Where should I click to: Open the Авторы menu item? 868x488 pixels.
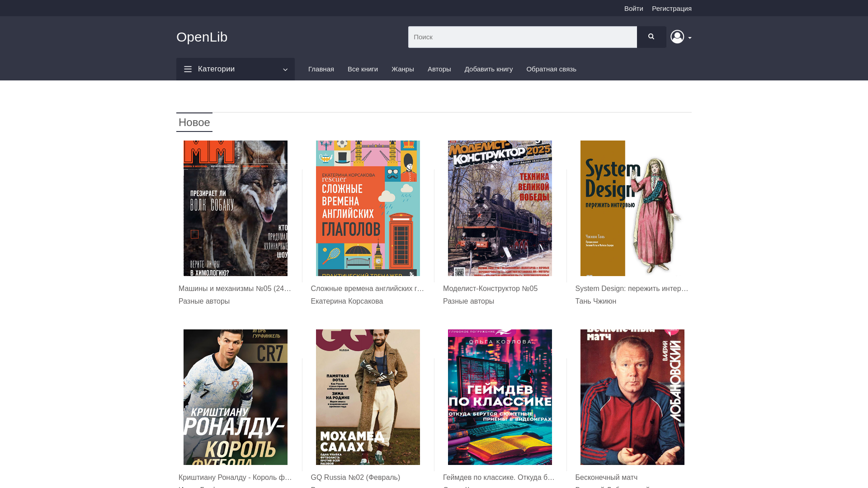click(x=439, y=69)
